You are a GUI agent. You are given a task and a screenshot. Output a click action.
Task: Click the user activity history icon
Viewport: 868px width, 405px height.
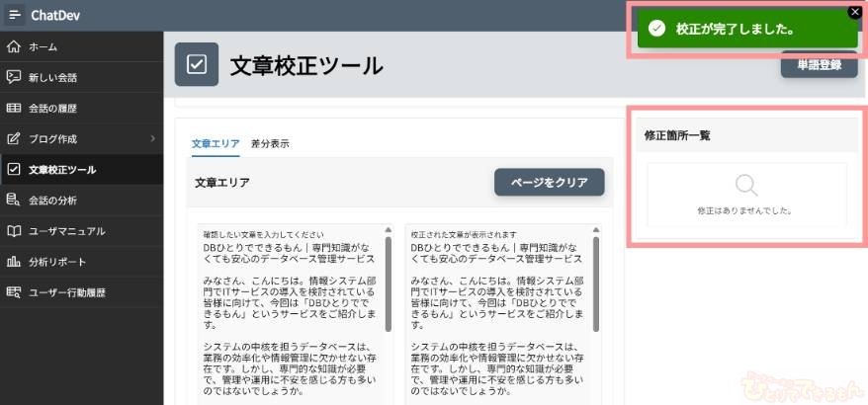point(14,292)
